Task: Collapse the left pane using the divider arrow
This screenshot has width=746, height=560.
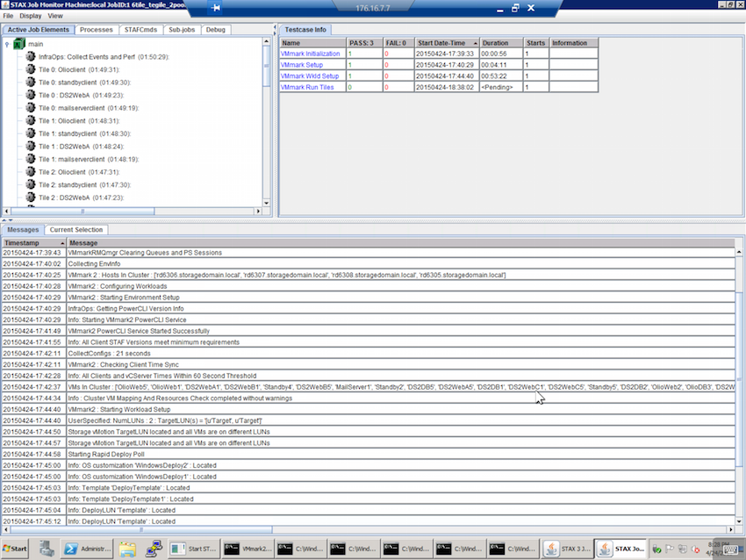Action: tap(275, 27)
